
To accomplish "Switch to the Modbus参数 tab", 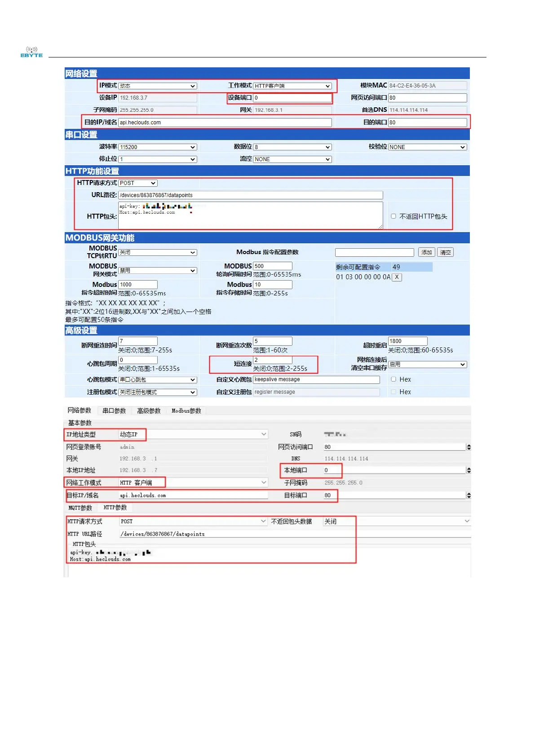I will tap(186, 410).
